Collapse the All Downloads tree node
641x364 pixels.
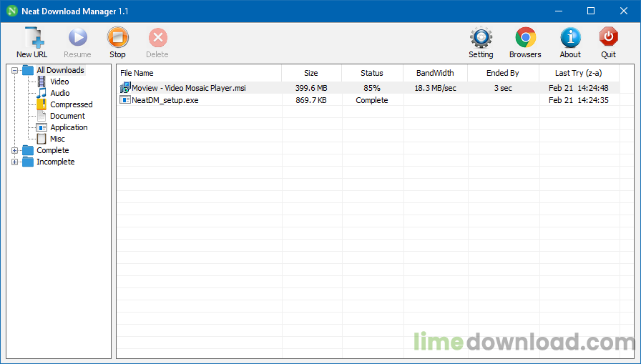15,70
